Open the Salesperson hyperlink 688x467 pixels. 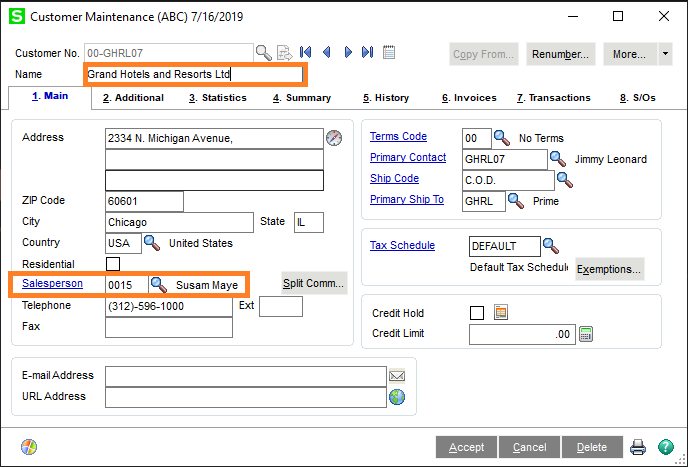[52, 284]
